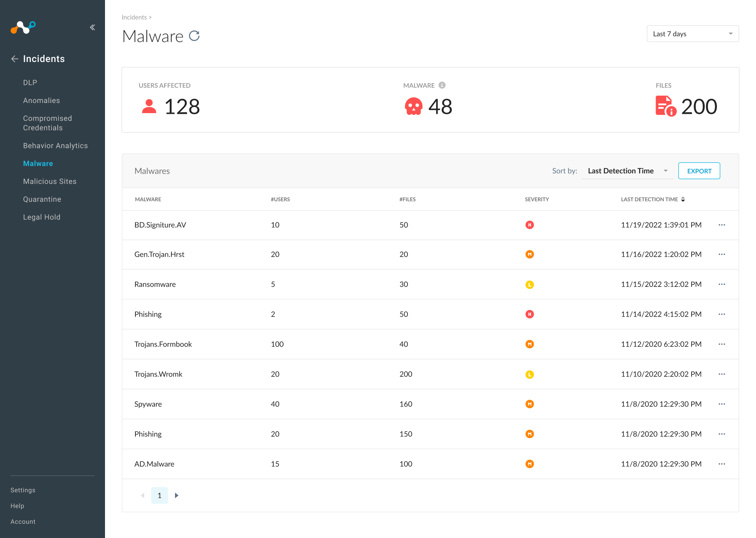Click the Netskope logo in the sidebar
Viewport: 756px width, 538px height.
pyautogui.click(x=23, y=27)
